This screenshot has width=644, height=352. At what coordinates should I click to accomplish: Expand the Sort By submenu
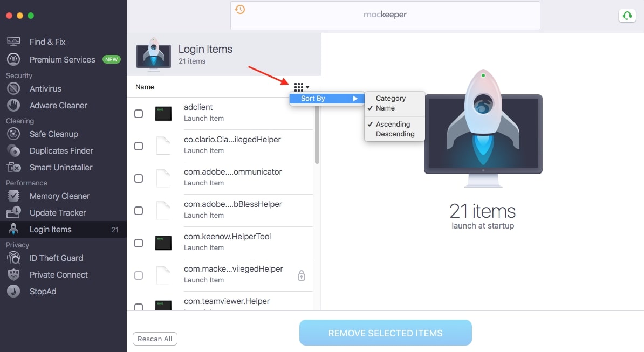[327, 99]
